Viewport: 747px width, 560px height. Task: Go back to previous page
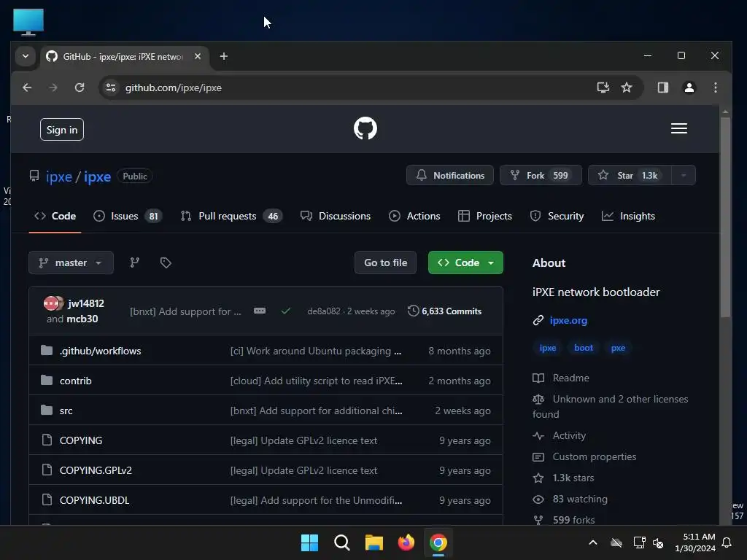click(x=27, y=87)
